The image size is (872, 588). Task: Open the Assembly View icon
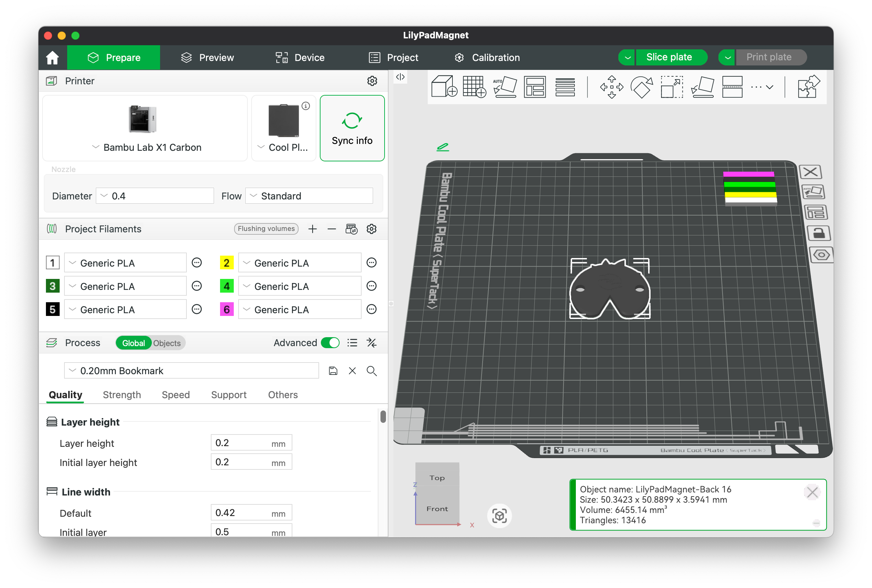pos(809,87)
